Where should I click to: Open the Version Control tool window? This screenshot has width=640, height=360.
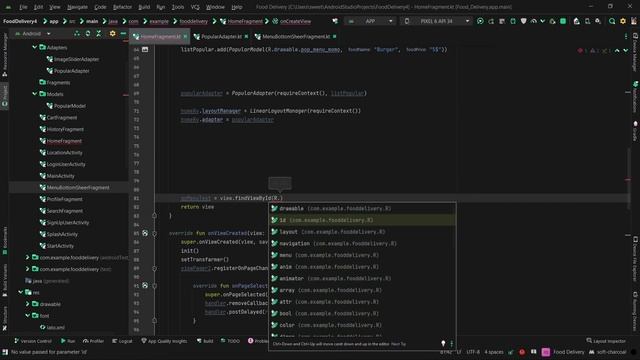33,341
